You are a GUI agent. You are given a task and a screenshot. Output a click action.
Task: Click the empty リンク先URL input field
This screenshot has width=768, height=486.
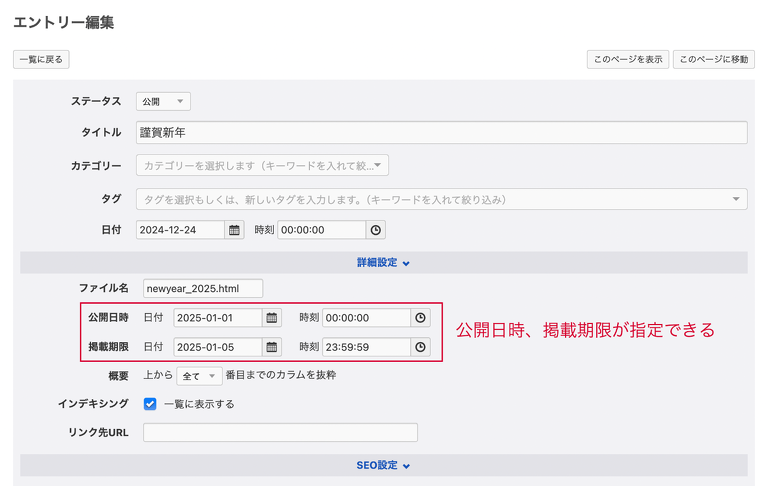click(280, 433)
